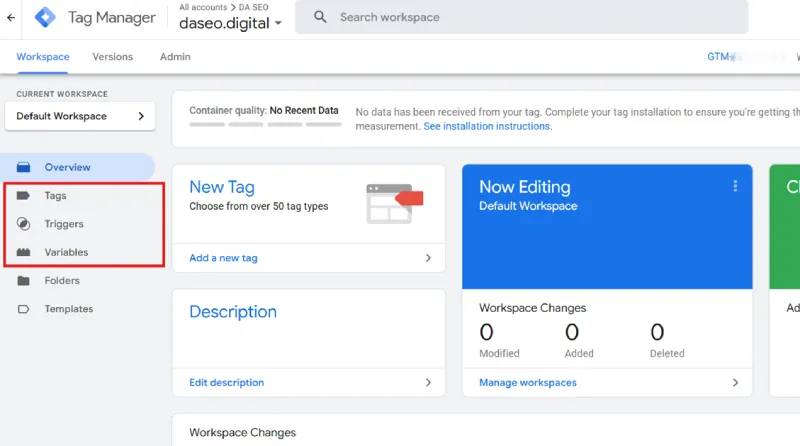800x446 pixels.
Task: Click the Modified changes count
Action: coord(486,333)
